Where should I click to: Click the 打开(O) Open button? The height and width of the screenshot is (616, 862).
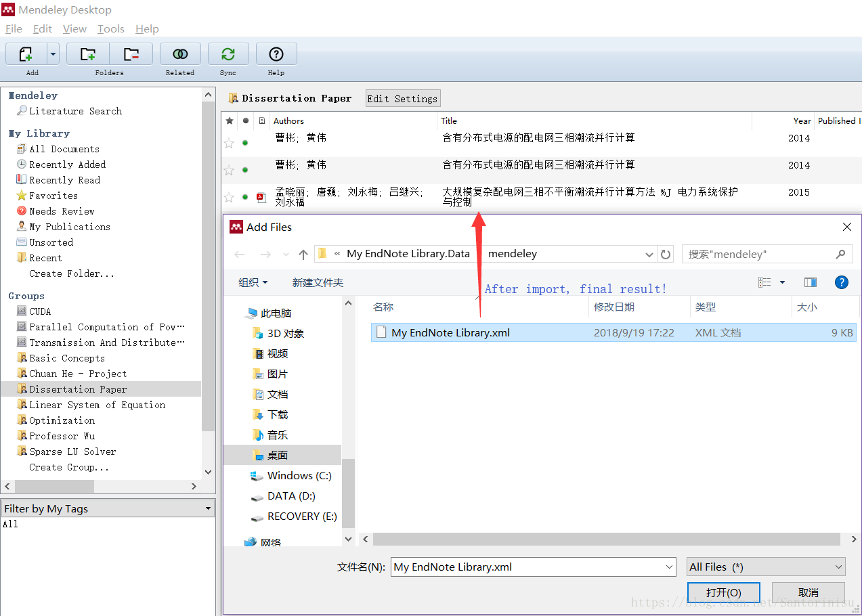pos(724,592)
